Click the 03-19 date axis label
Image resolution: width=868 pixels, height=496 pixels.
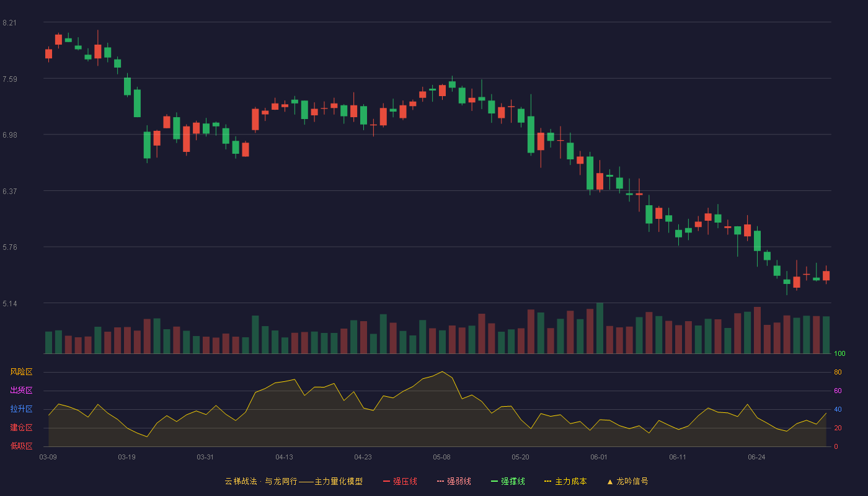pos(126,457)
